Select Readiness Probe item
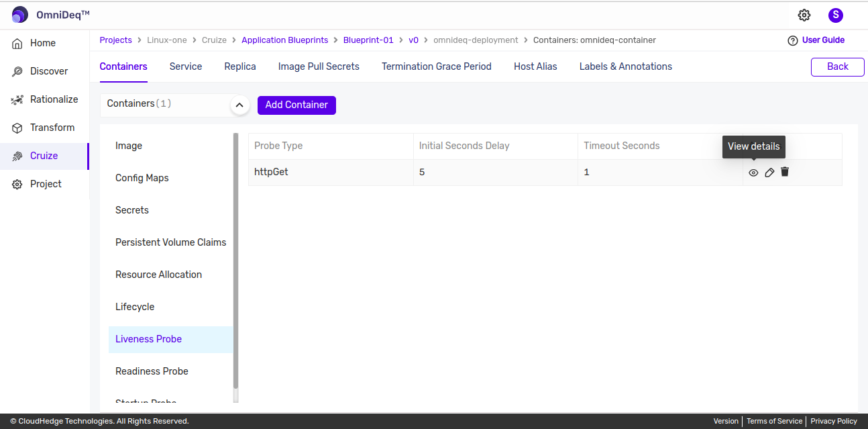 click(x=170, y=371)
